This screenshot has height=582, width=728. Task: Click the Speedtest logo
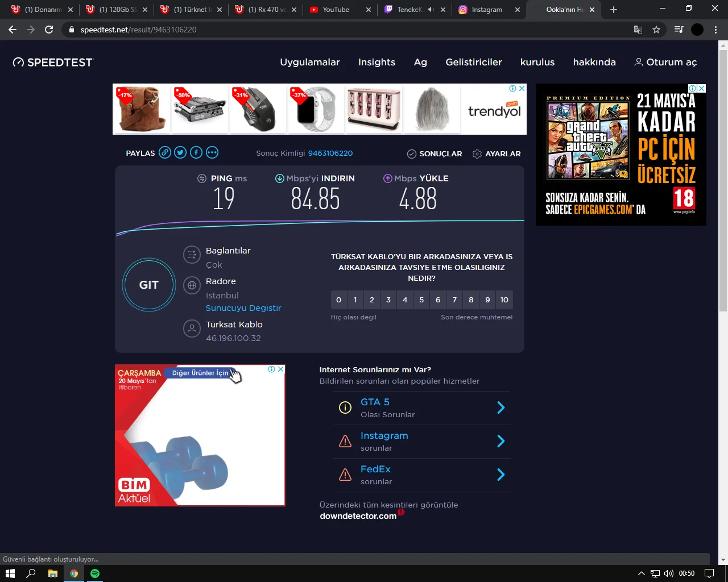point(53,63)
